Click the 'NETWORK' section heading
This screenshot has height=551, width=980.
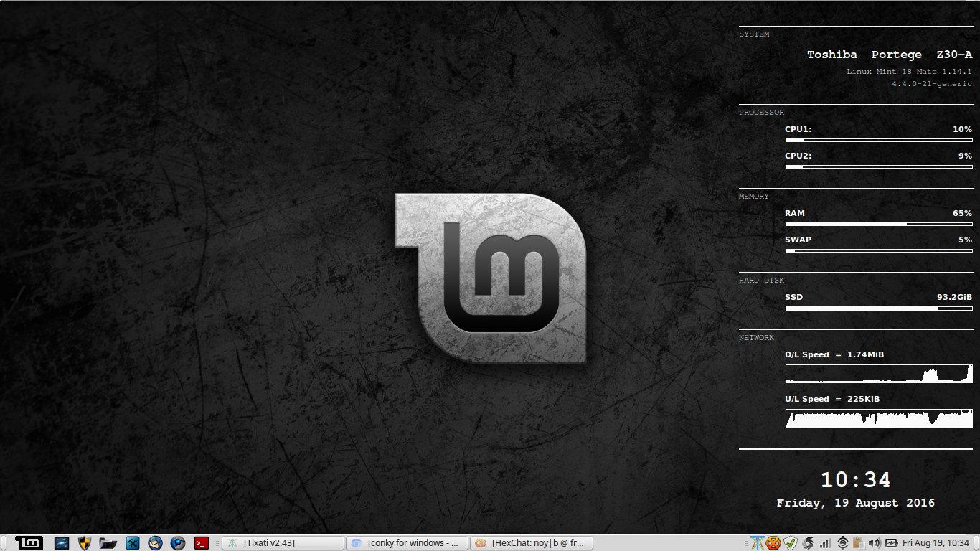tap(756, 337)
